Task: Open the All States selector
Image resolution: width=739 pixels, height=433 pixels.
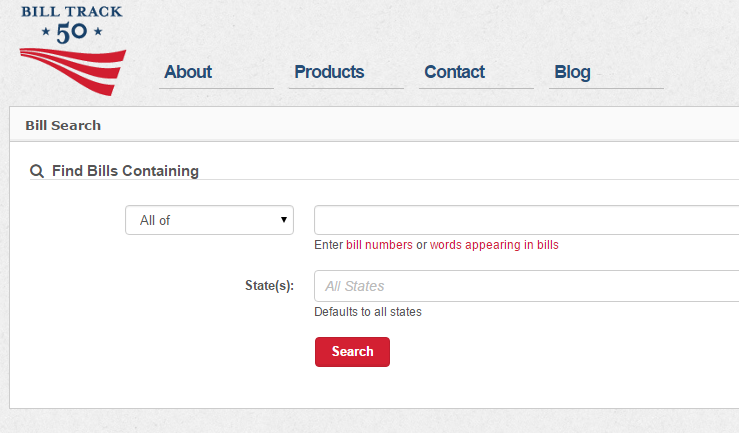Action: [526, 286]
